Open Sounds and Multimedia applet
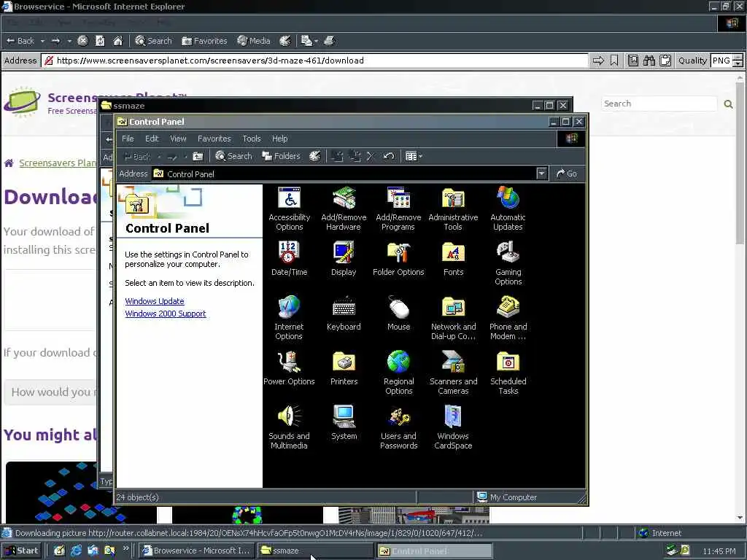The width and height of the screenshot is (747, 560). pyautogui.click(x=289, y=427)
